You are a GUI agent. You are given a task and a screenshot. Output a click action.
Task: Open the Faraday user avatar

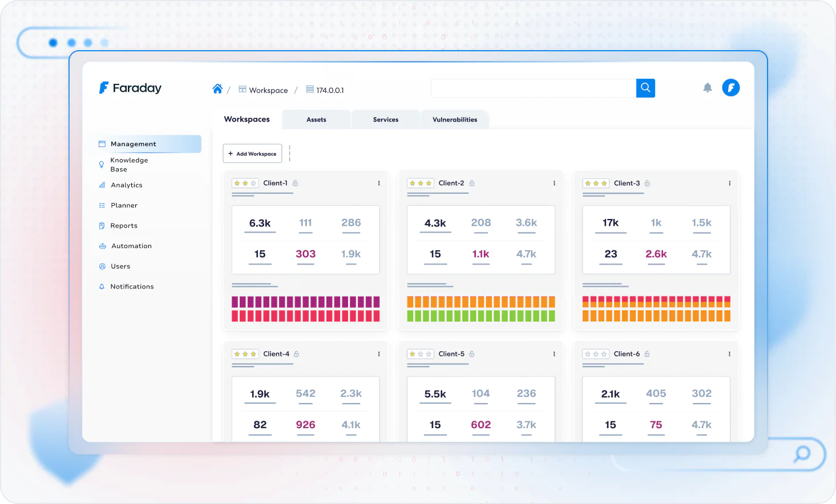pos(730,88)
